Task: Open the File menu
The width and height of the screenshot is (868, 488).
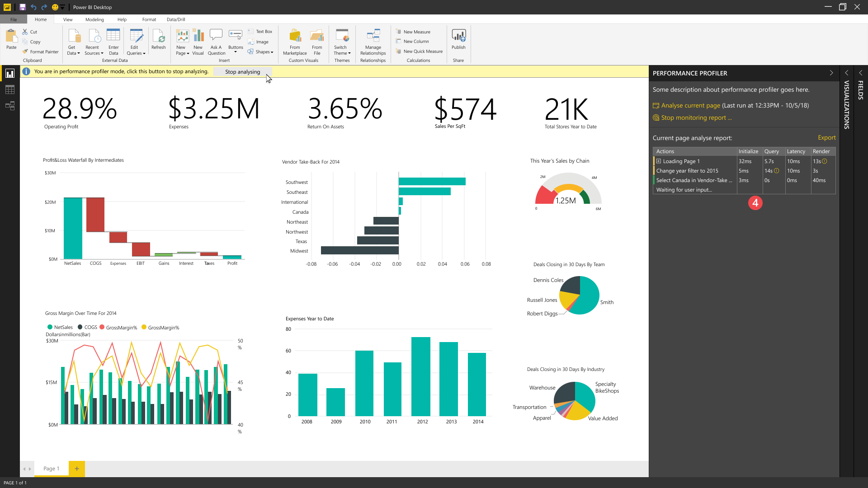Action: 14,19
